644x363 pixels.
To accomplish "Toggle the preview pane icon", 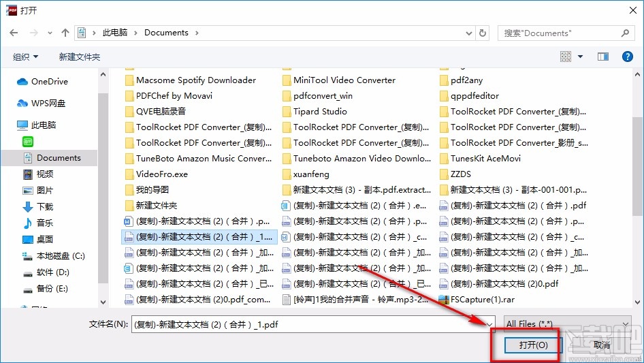I will (x=603, y=57).
